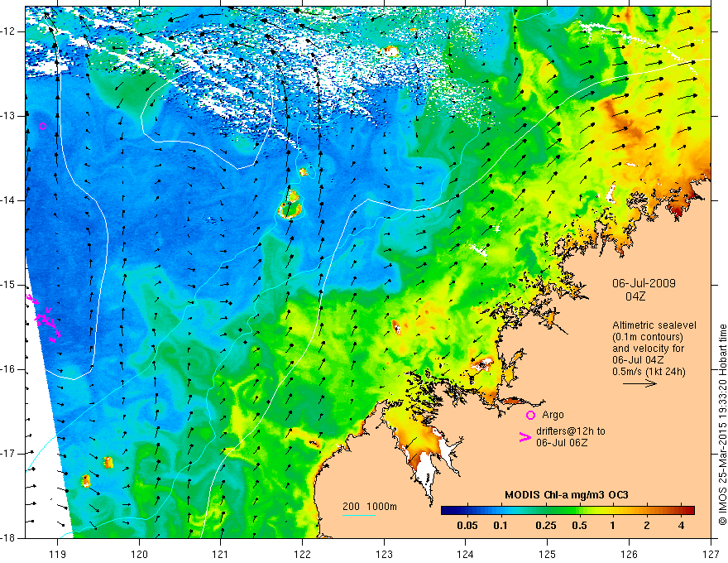
Task: Click the colorbar label 0.05
Action: tap(467, 526)
